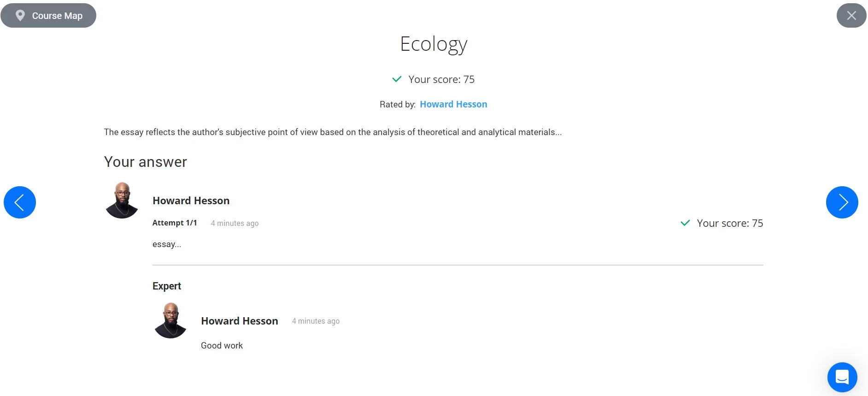Click the expert's avatar photo
This screenshot has width=868, height=396.
coord(170,320)
